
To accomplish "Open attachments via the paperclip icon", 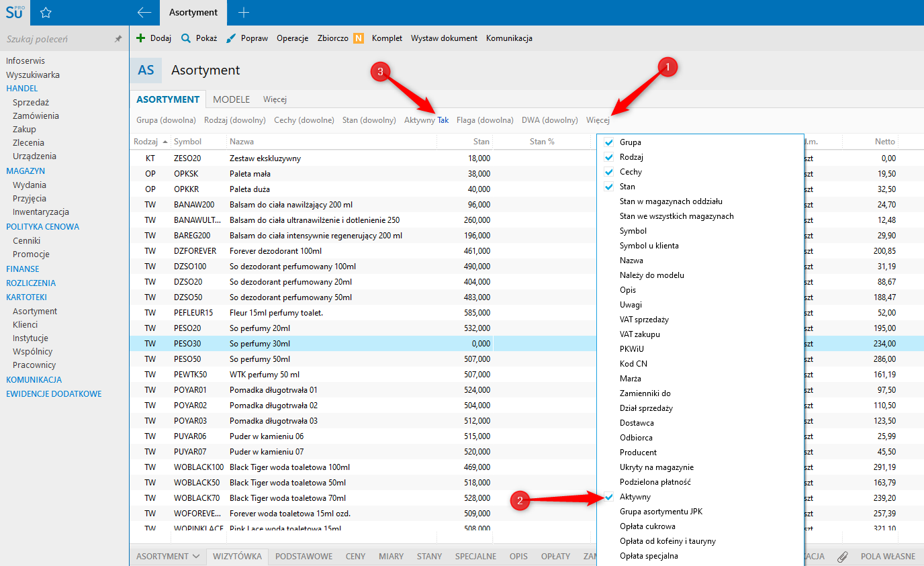I will (x=843, y=556).
